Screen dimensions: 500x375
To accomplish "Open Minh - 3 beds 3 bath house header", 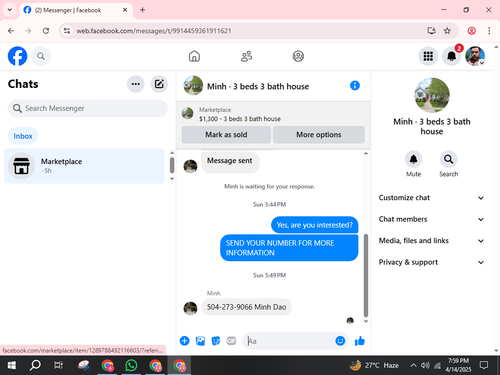I will click(x=247, y=86).
